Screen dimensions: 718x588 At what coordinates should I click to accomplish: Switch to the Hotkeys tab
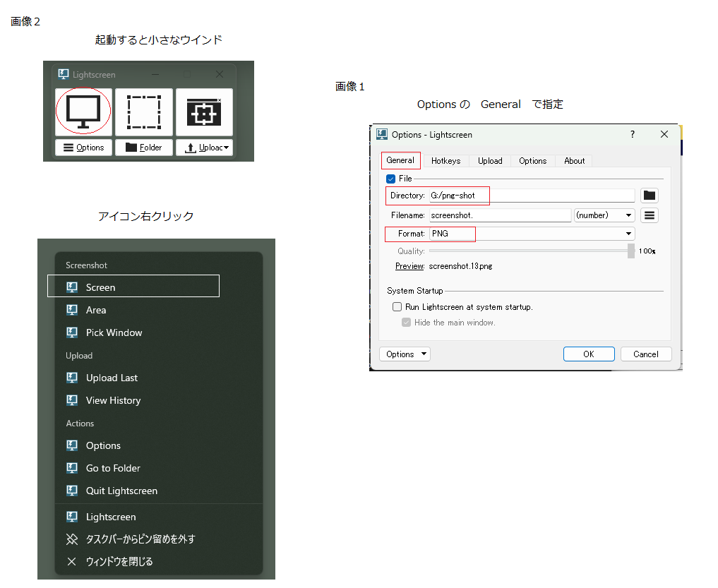coord(445,161)
